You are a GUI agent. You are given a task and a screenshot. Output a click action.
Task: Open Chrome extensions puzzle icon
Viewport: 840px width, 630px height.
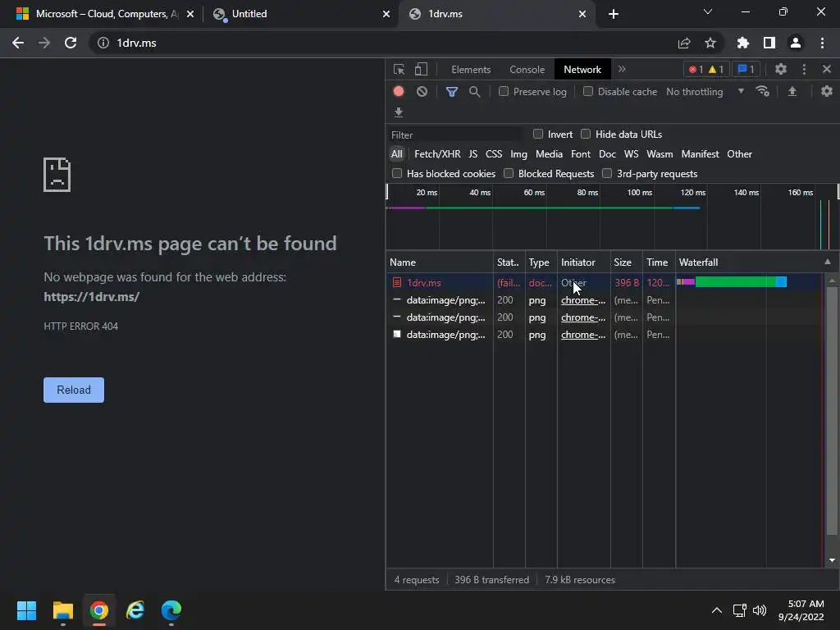[743, 43]
